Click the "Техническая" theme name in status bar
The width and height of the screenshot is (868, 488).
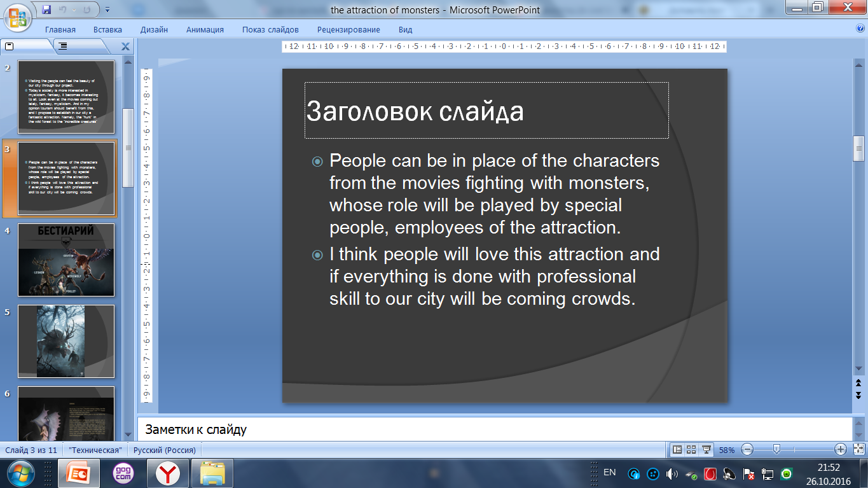click(x=95, y=450)
